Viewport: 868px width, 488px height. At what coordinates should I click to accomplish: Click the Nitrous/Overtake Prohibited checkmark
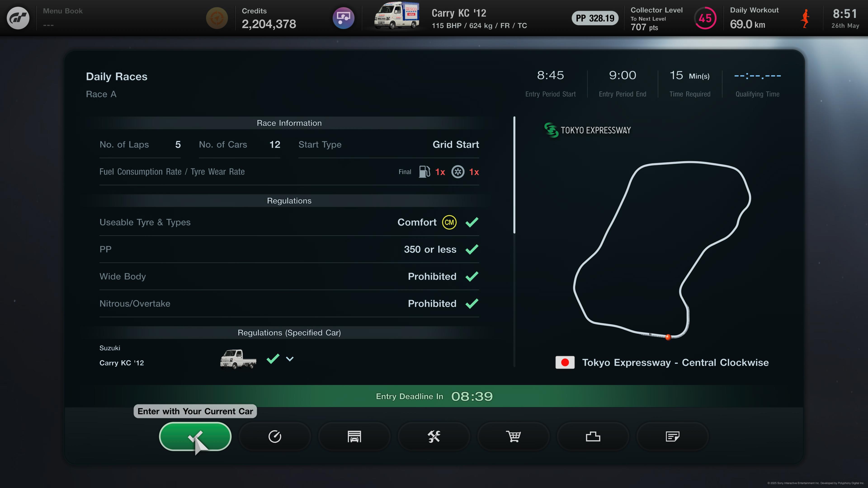click(472, 303)
